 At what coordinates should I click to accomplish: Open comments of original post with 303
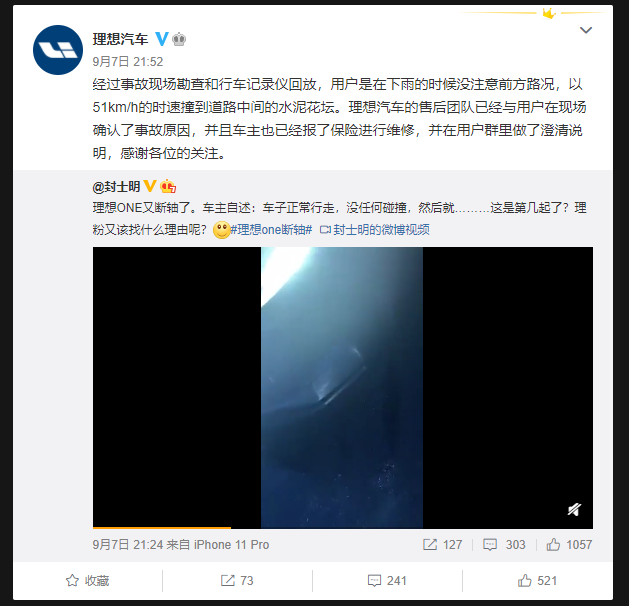(x=504, y=544)
